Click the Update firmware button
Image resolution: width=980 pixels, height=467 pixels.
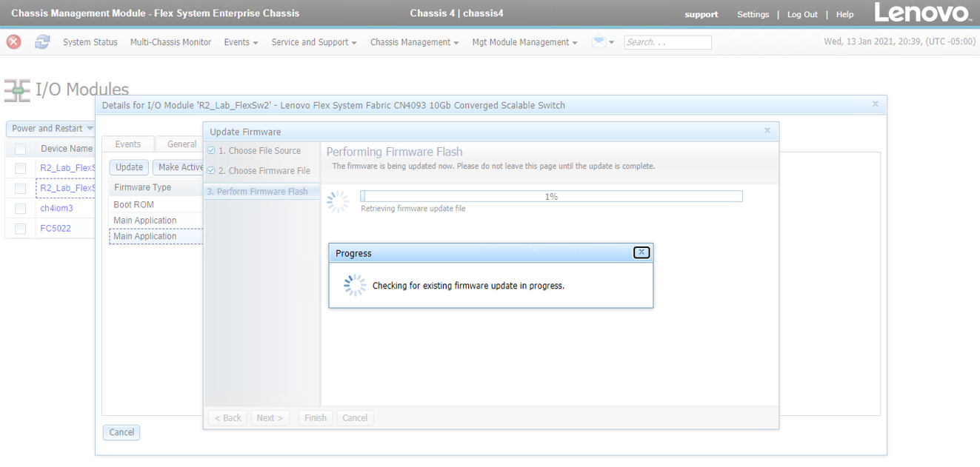pyautogui.click(x=129, y=167)
